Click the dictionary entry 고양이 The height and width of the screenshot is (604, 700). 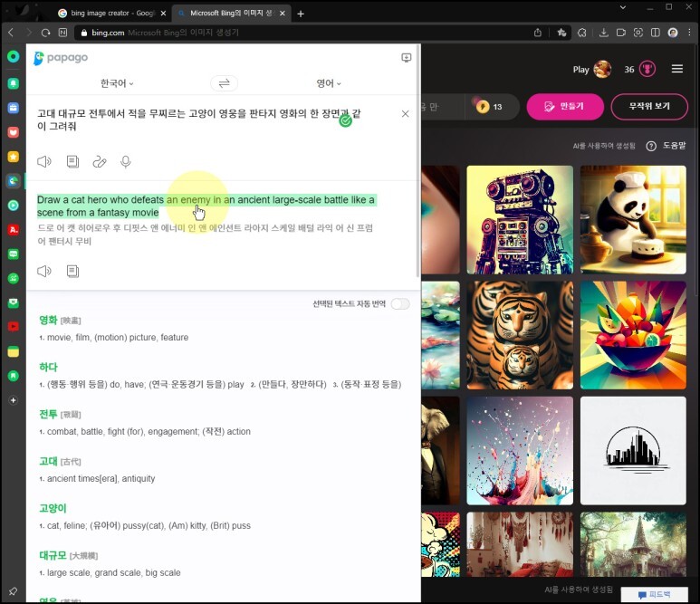53,508
